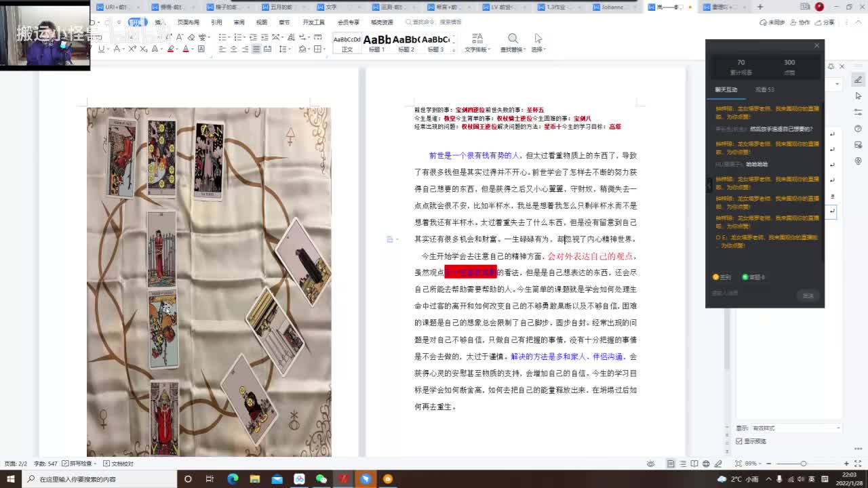Switch to web layout globe icon
Image resolution: width=868 pixels, height=488 pixels.
(x=706, y=464)
